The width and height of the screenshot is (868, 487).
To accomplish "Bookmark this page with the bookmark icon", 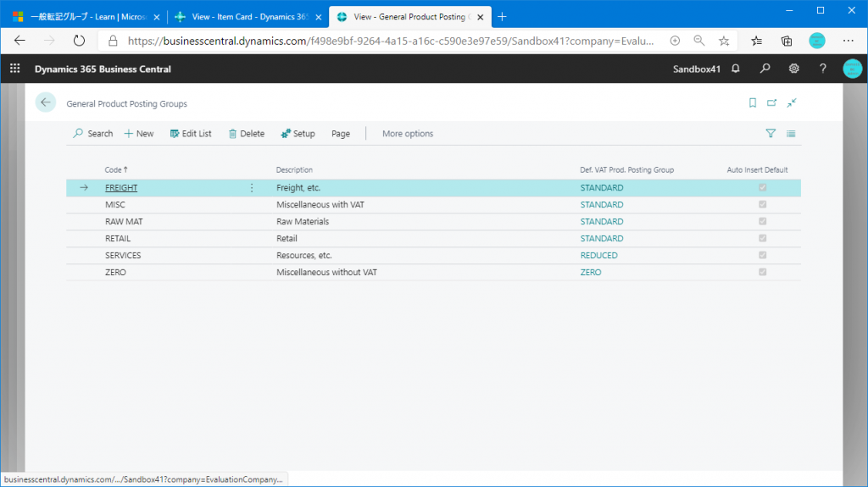I will click(753, 103).
